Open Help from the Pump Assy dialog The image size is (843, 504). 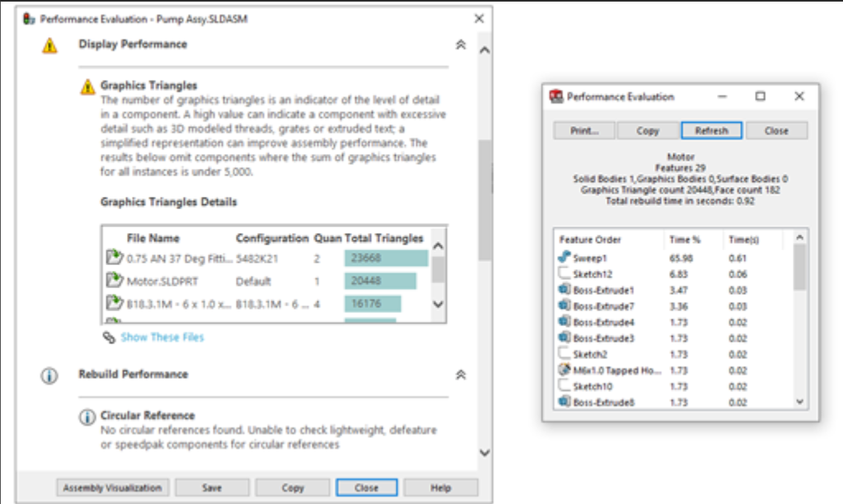point(441,488)
